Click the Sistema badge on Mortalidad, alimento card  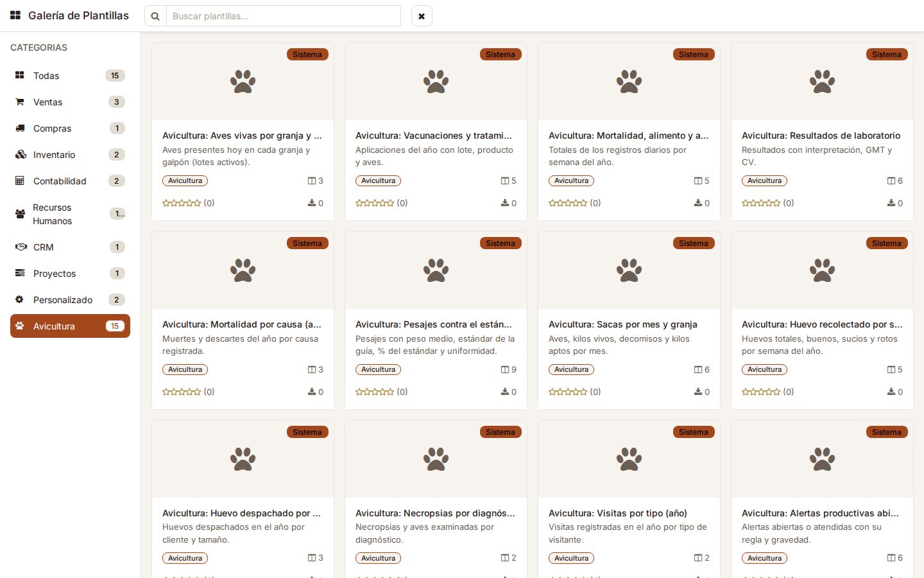pyautogui.click(x=694, y=55)
